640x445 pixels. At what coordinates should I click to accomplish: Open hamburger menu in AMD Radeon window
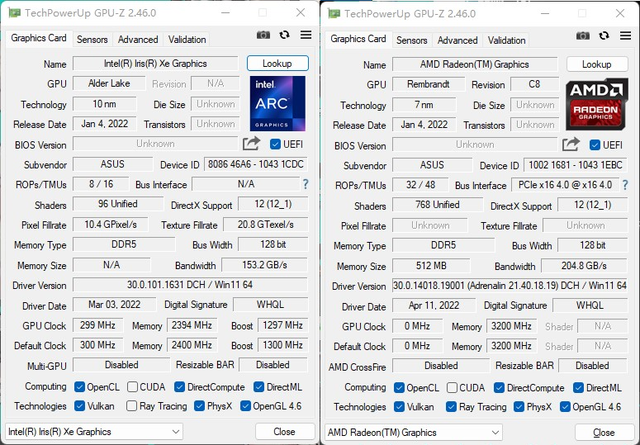[625, 36]
